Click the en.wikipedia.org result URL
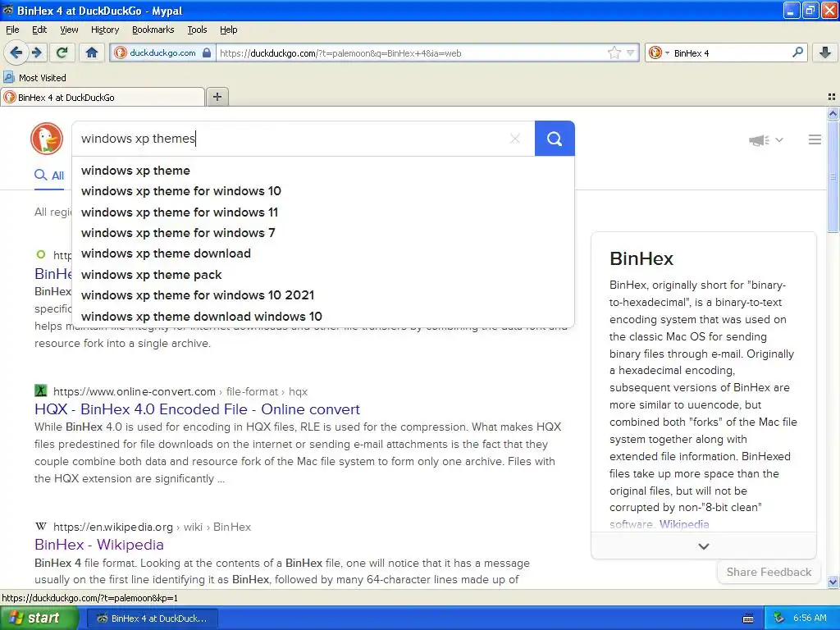 [x=152, y=527]
